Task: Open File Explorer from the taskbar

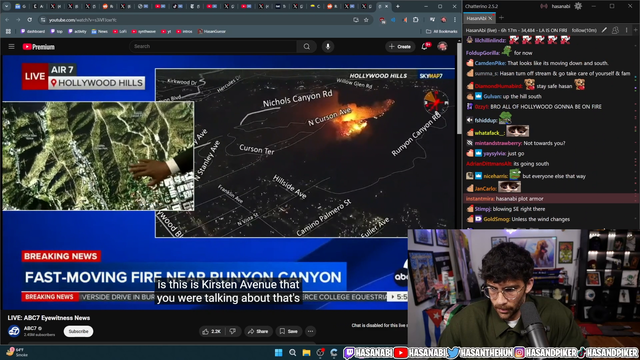Action: (x=307, y=353)
